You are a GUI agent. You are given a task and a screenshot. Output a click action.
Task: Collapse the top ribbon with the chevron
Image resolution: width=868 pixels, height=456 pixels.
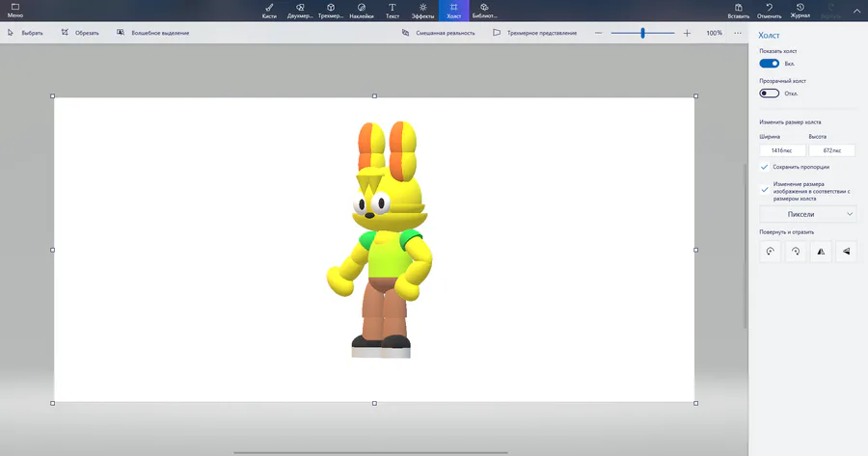click(x=856, y=11)
